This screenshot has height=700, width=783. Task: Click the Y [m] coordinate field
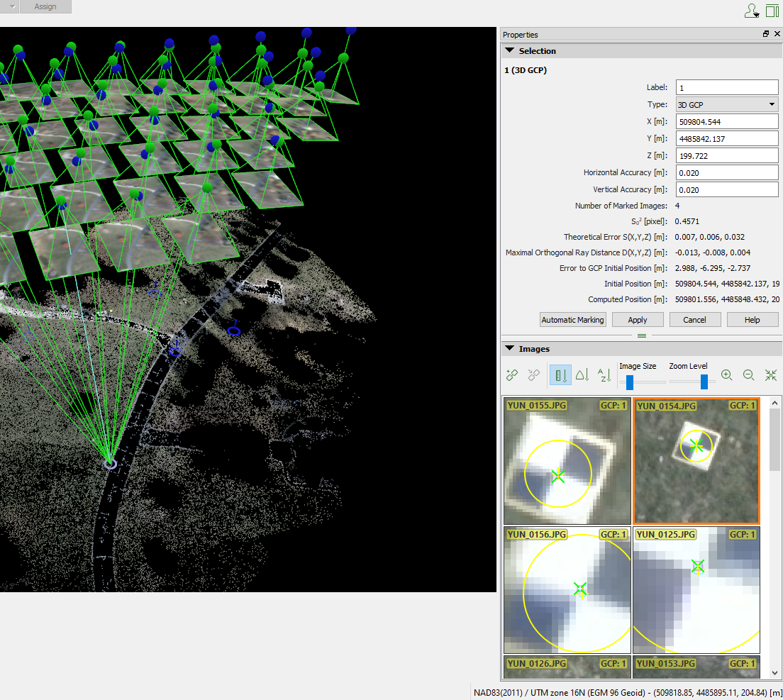[727, 138]
